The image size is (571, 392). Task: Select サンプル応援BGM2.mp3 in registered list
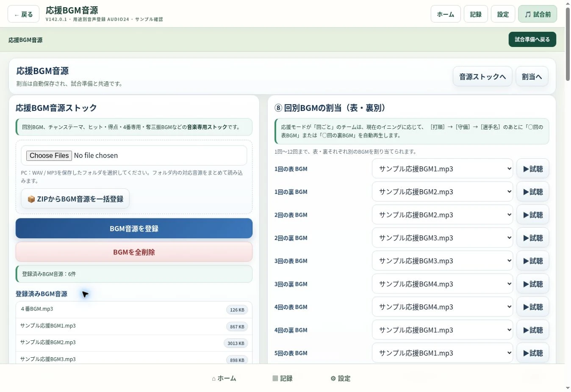(134, 343)
